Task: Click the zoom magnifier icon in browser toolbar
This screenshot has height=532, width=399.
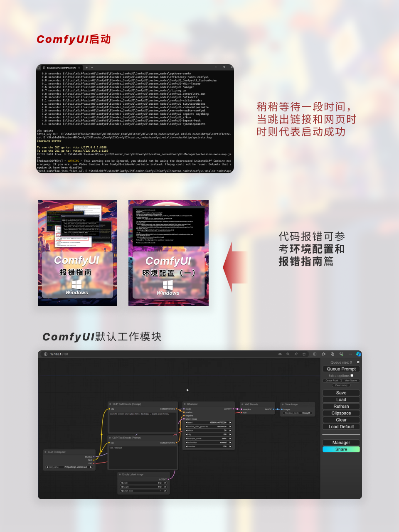Action: 288,354
